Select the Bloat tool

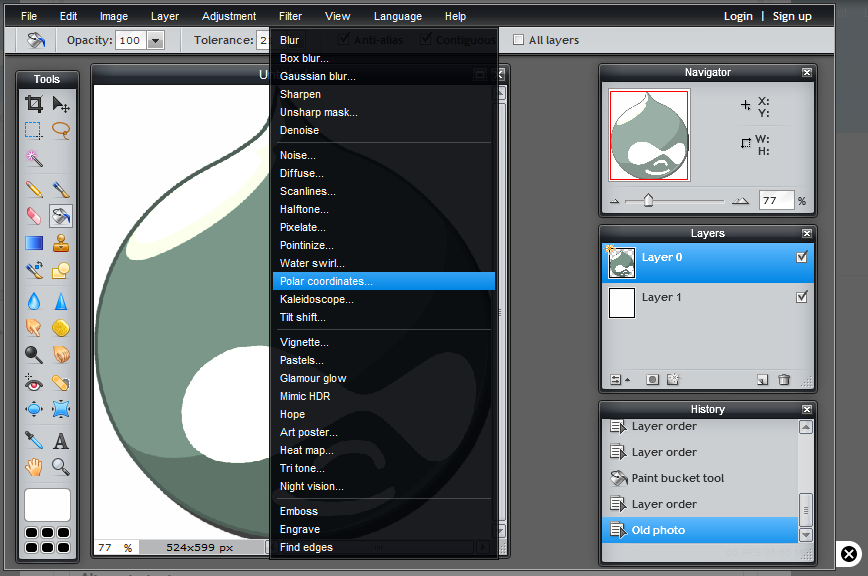coord(34,409)
